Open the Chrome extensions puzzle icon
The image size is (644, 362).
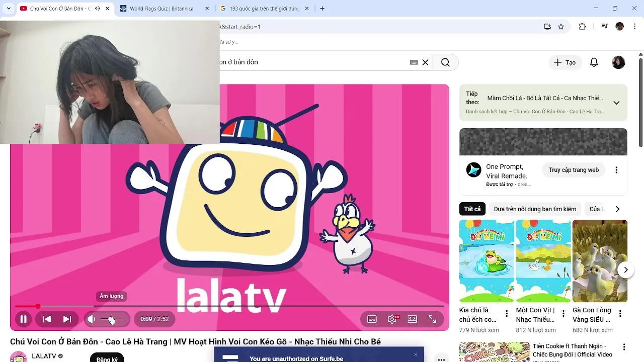pyautogui.click(x=583, y=27)
